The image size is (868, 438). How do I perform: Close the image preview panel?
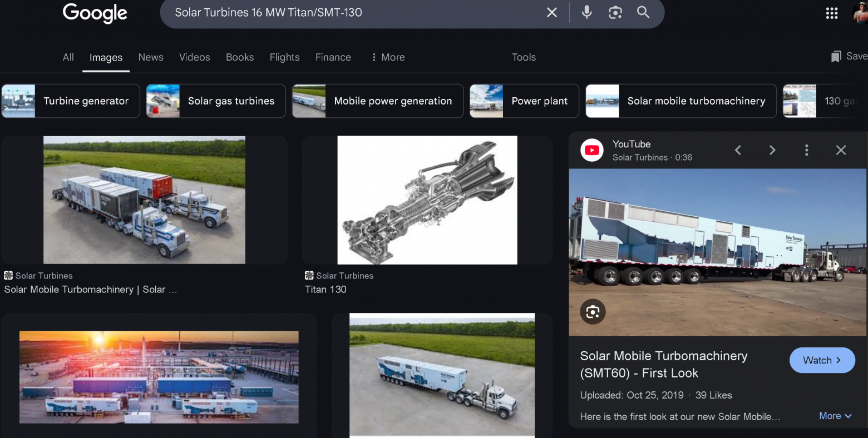point(841,150)
